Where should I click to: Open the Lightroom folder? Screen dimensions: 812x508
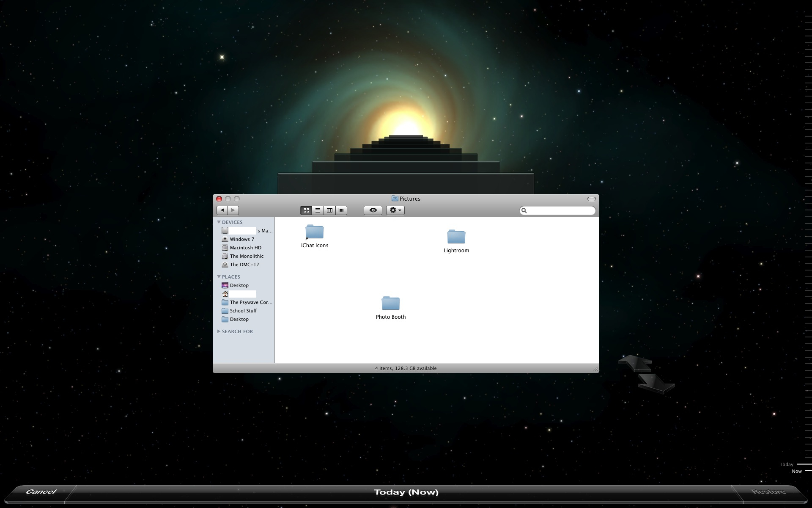coord(456,237)
